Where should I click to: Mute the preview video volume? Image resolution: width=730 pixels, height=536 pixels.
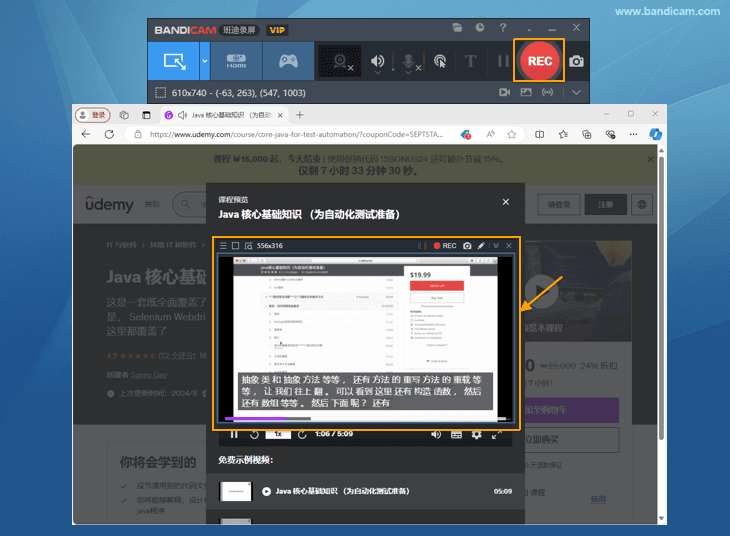[x=436, y=434]
